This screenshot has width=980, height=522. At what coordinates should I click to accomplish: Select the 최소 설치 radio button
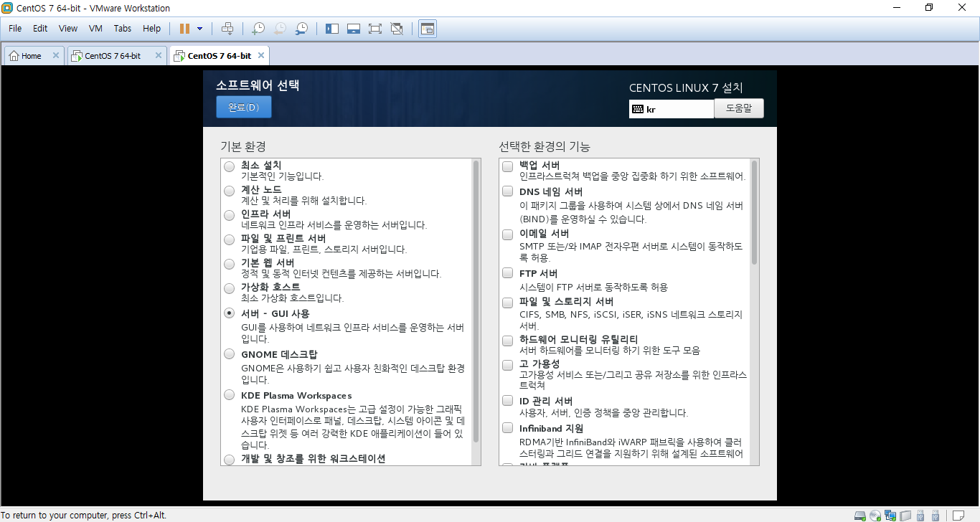point(229,166)
